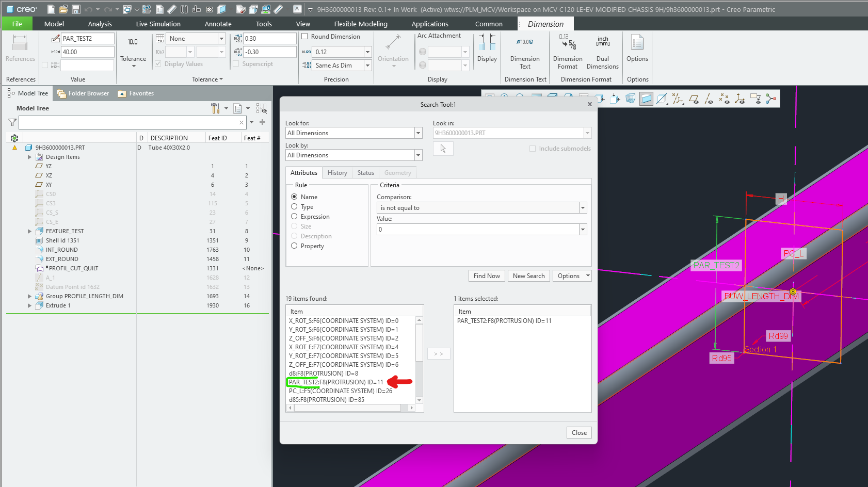868x487 pixels.
Task: Toggle coordinate system display icon
Action: point(740,99)
